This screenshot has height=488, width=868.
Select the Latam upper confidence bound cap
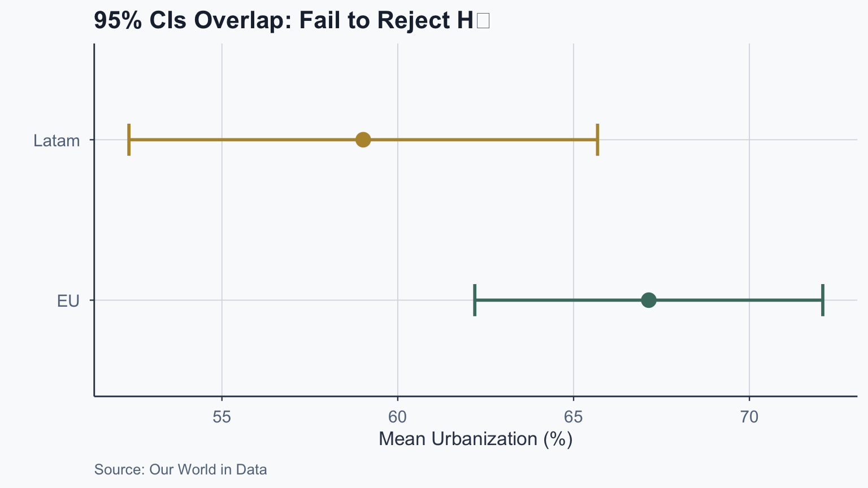pos(597,140)
